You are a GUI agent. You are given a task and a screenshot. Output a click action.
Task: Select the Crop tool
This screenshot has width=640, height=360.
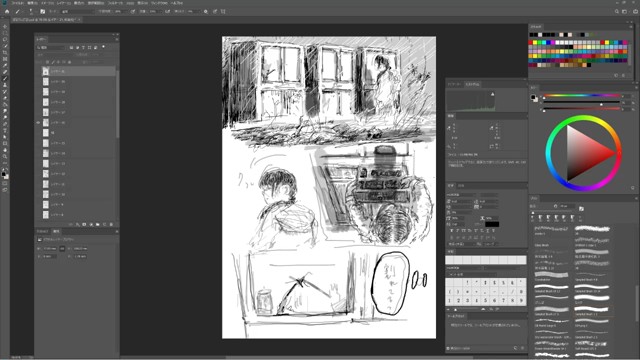5,53
